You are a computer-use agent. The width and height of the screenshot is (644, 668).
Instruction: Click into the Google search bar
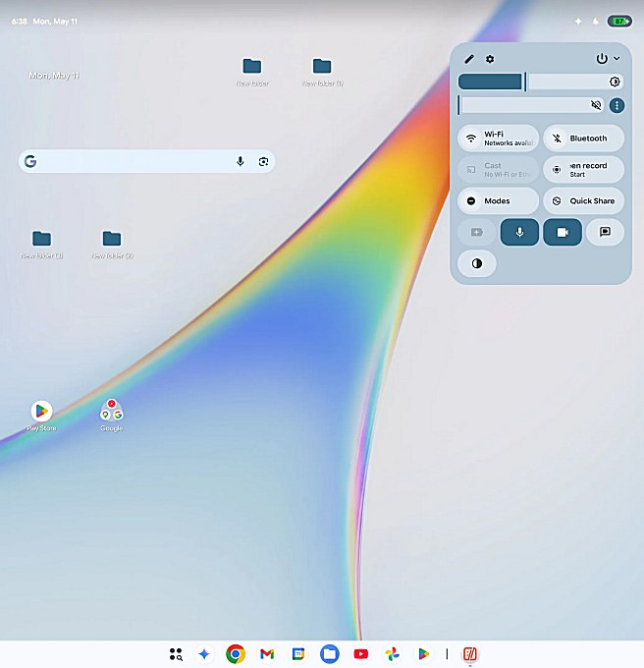(x=146, y=161)
